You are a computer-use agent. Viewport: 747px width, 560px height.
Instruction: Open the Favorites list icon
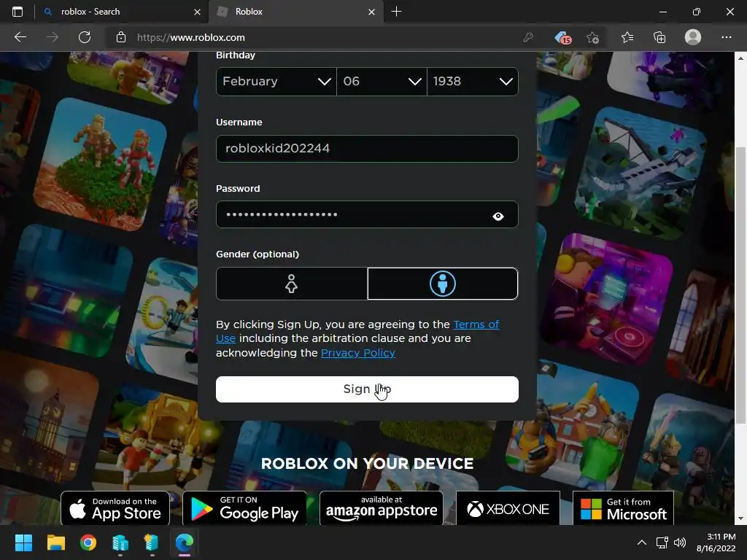[x=627, y=37]
